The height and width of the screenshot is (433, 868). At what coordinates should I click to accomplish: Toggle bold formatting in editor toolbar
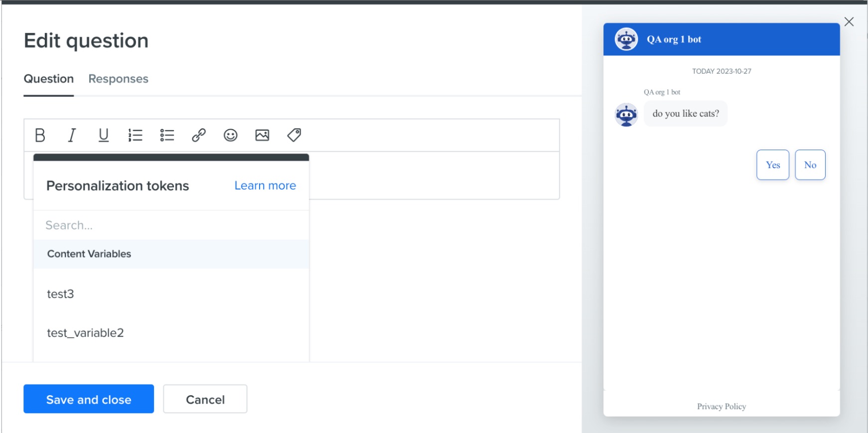[40, 135]
